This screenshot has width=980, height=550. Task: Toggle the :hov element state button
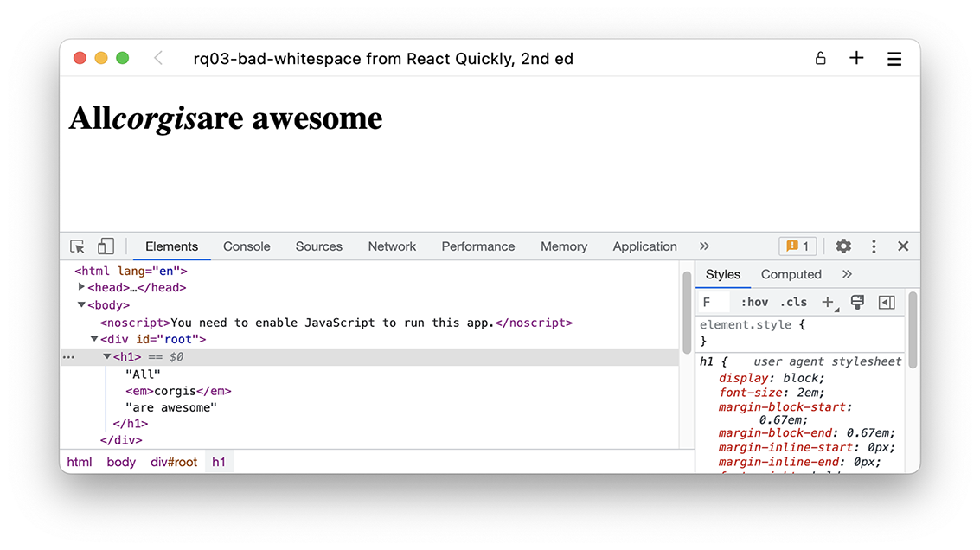(754, 302)
